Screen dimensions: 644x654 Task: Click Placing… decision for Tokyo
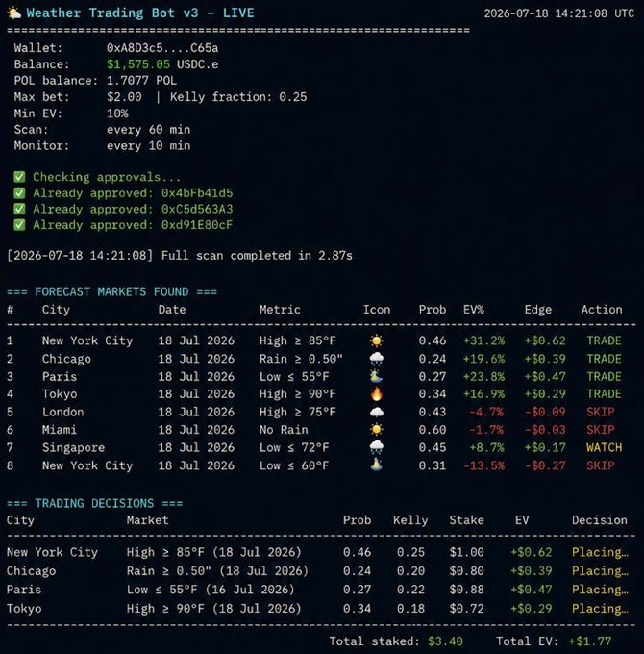[600, 609]
